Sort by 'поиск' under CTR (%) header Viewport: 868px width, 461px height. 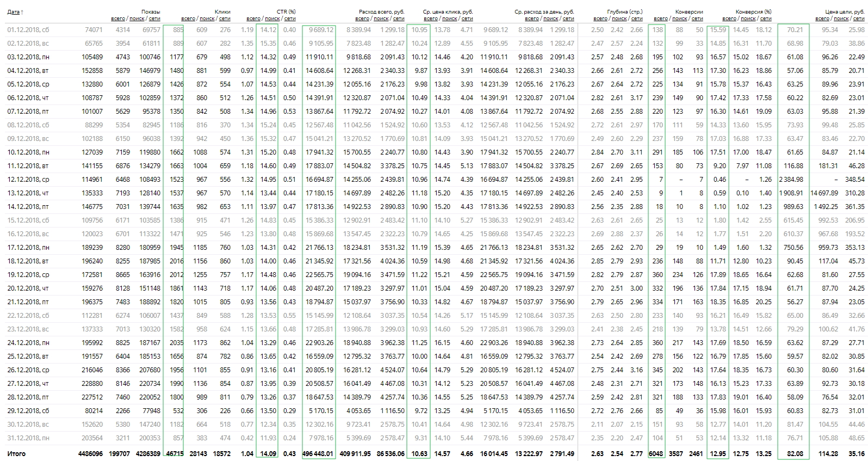tap(272, 19)
